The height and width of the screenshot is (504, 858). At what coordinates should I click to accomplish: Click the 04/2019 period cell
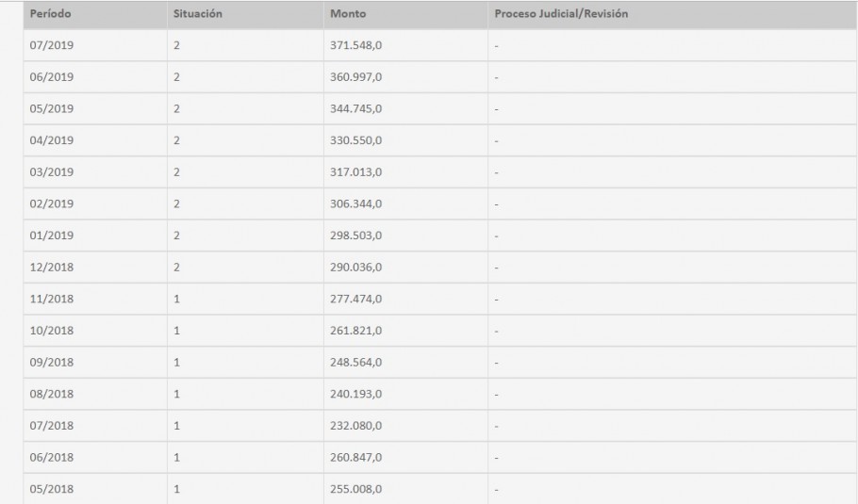pyautogui.click(x=53, y=140)
